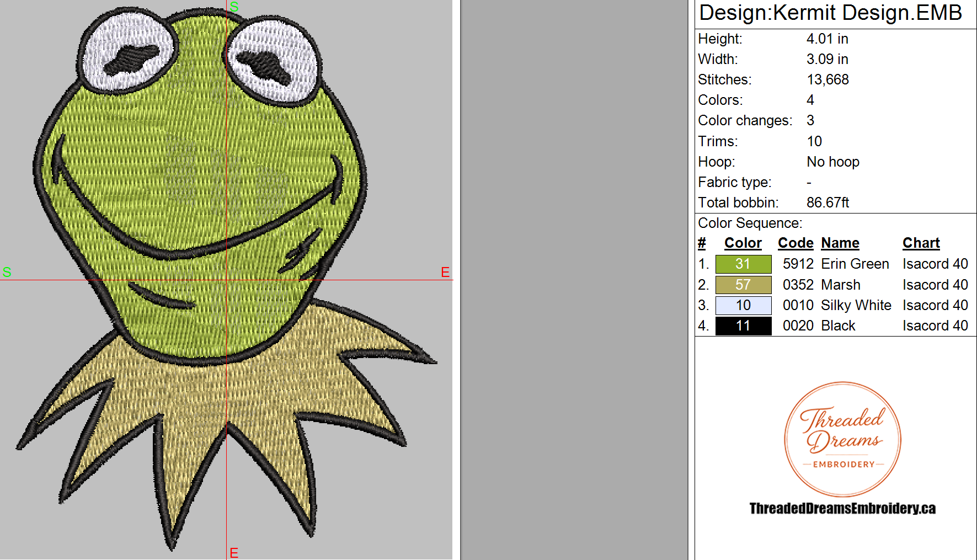Select the Code column header
Image resolution: width=977 pixels, height=560 pixels.
tap(796, 243)
